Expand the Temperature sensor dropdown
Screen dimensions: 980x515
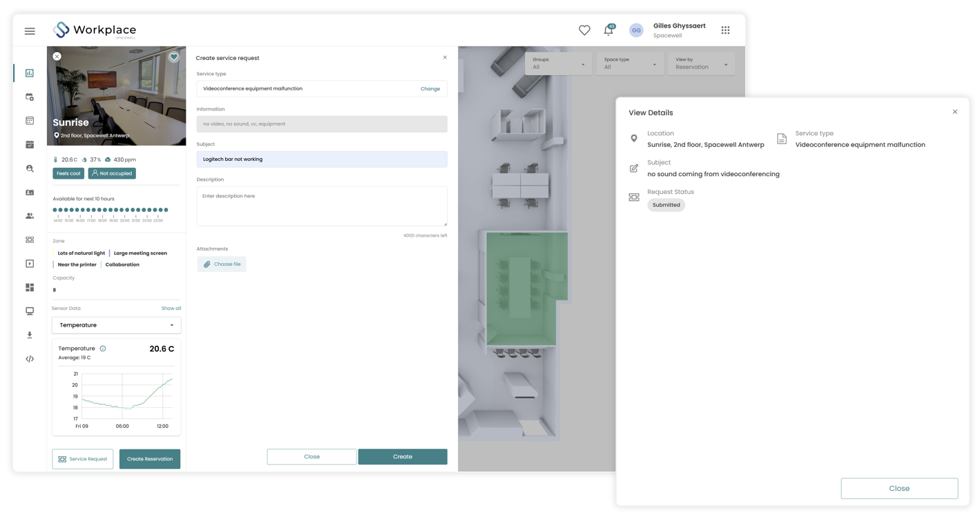pyautogui.click(x=116, y=325)
